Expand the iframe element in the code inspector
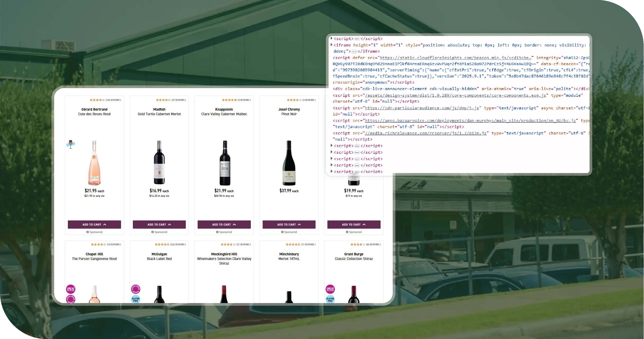 [331, 45]
